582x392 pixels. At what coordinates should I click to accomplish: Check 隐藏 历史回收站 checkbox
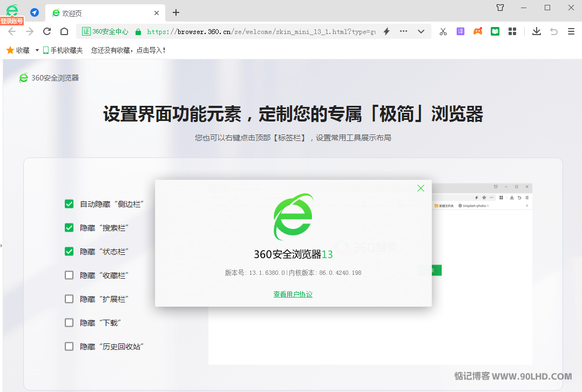coord(69,346)
